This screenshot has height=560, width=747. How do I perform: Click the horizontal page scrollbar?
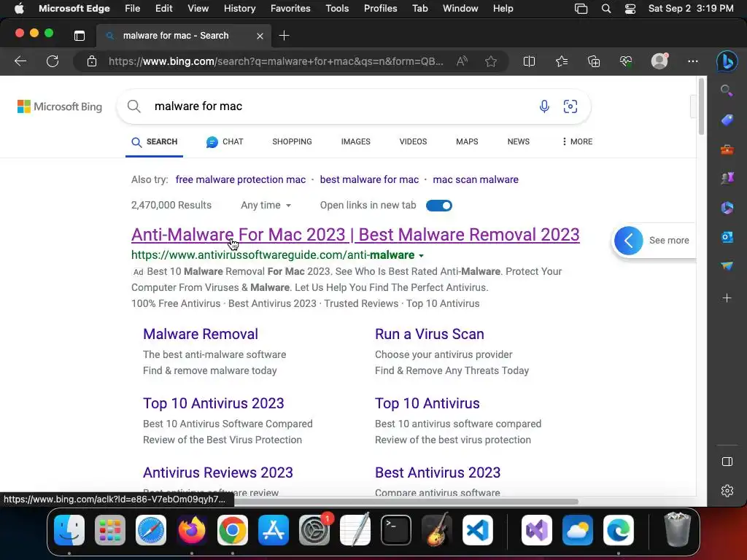pyautogui.click(x=405, y=502)
